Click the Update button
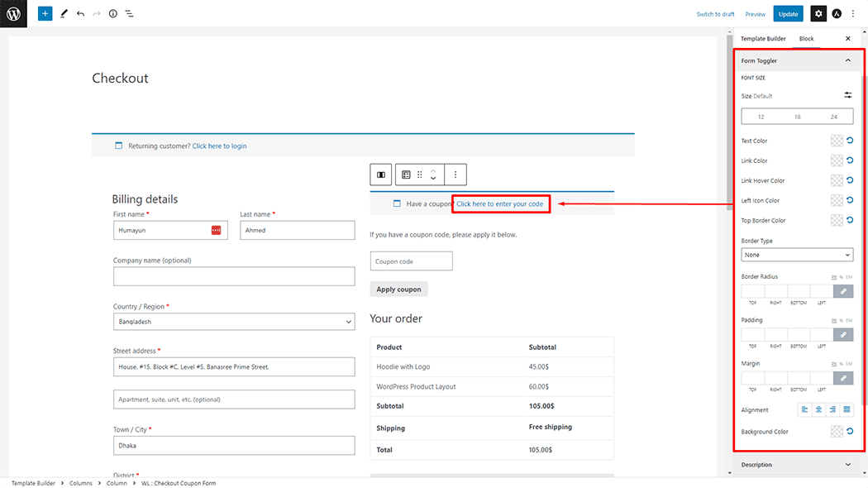868x488 pixels. [788, 14]
